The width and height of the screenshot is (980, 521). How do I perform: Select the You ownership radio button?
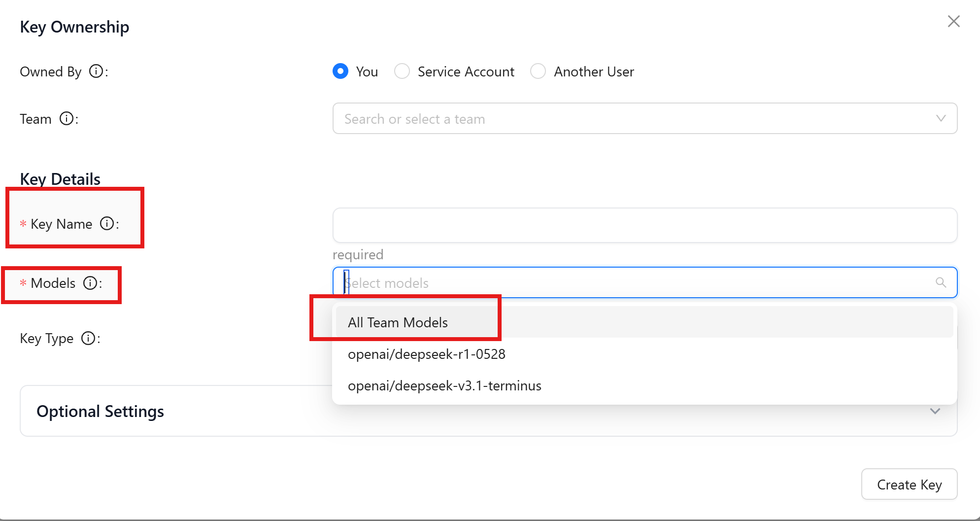(x=340, y=71)
